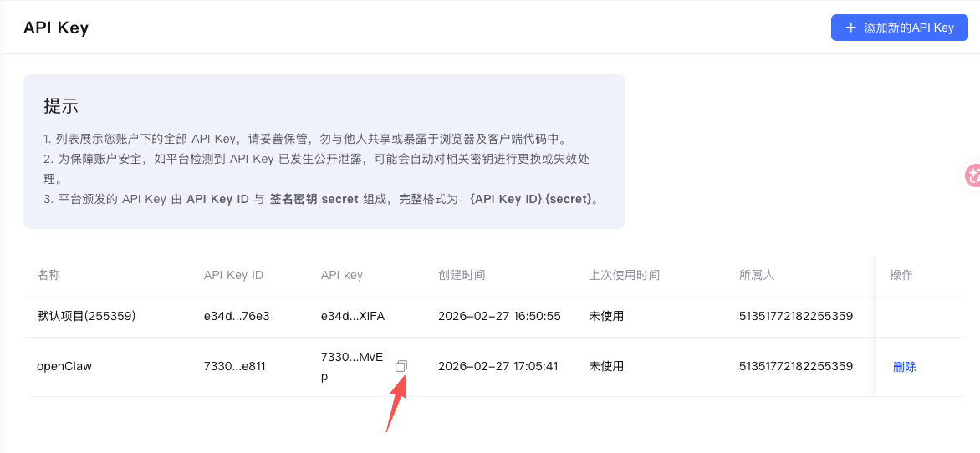The height and width of the screenshot is (453, 980).
Task: Click owner ID in 默认项目 row
Action: [x=796, y=316]
